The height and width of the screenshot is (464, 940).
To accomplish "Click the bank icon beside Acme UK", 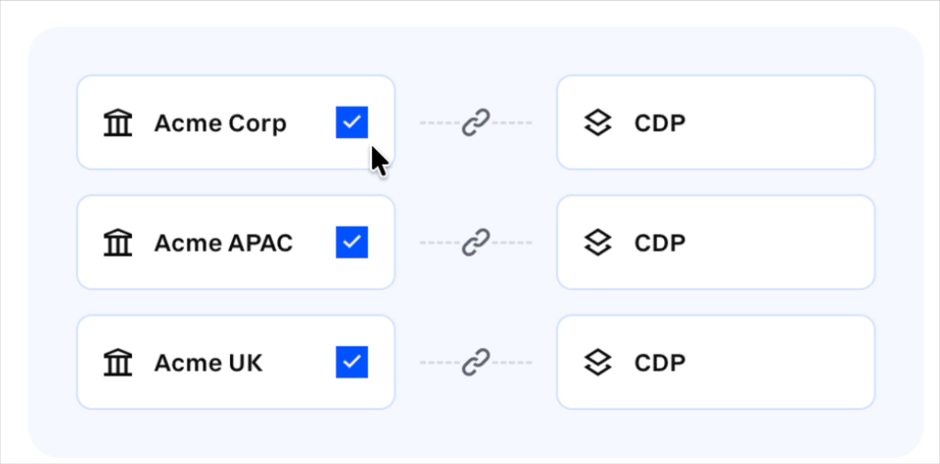I will (x=118, y=363).
